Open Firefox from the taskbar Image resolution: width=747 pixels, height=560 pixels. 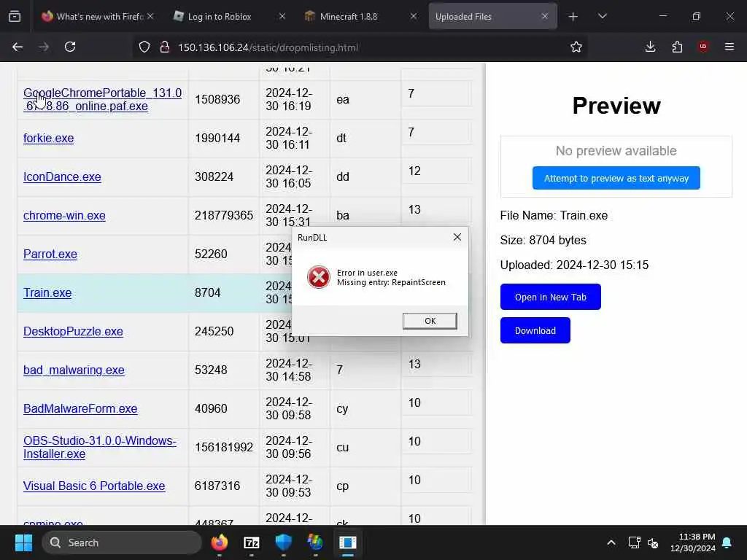219,542
